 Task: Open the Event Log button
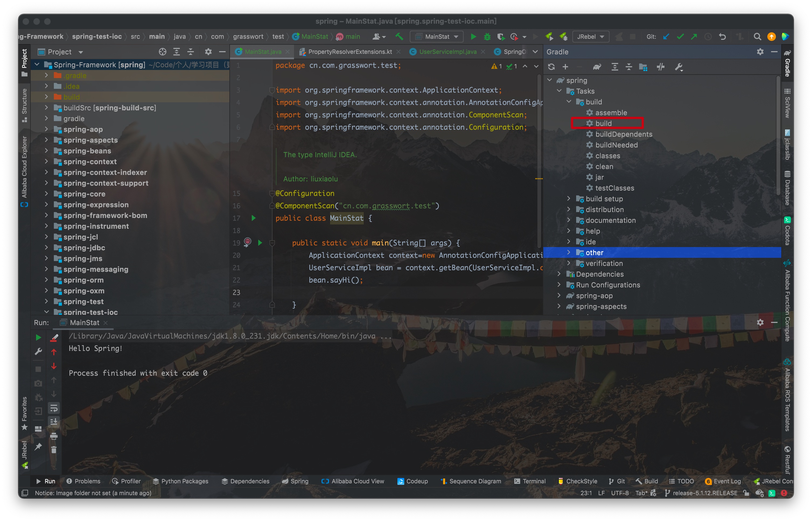click(x=723, y=481)
